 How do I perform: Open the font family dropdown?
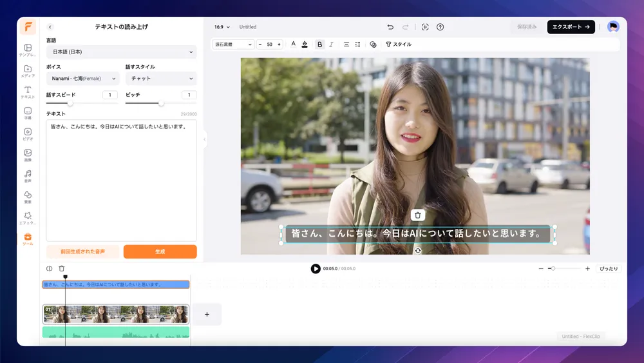click(233, 44)
